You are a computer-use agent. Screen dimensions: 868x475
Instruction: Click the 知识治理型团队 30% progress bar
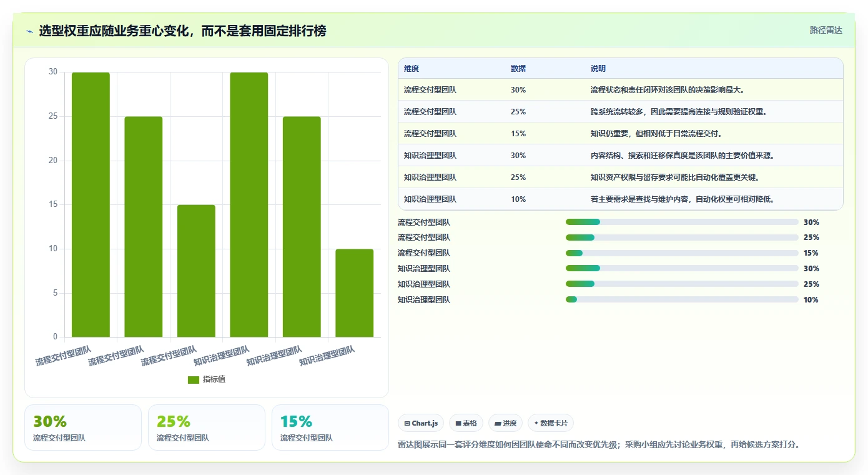[x=682, y=269]
